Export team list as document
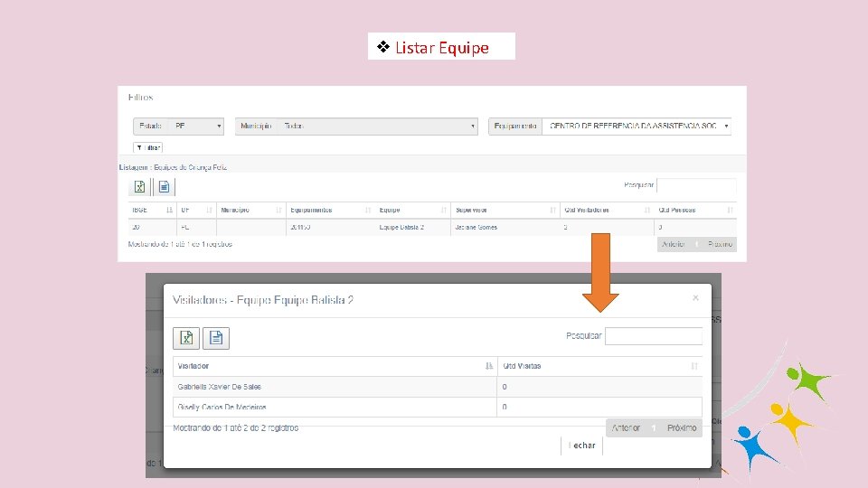868x488 pixels. [x=164, y=187]
